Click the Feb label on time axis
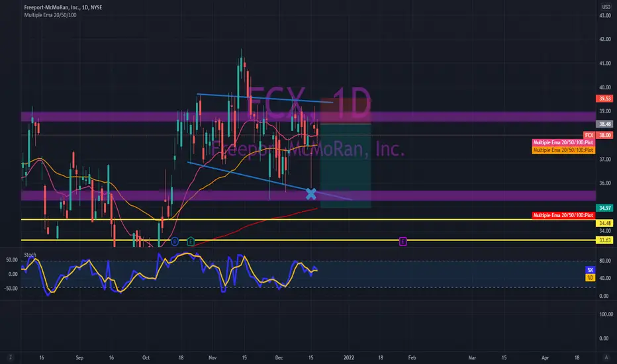The image size is (617, 364). (x=412, y=357)
